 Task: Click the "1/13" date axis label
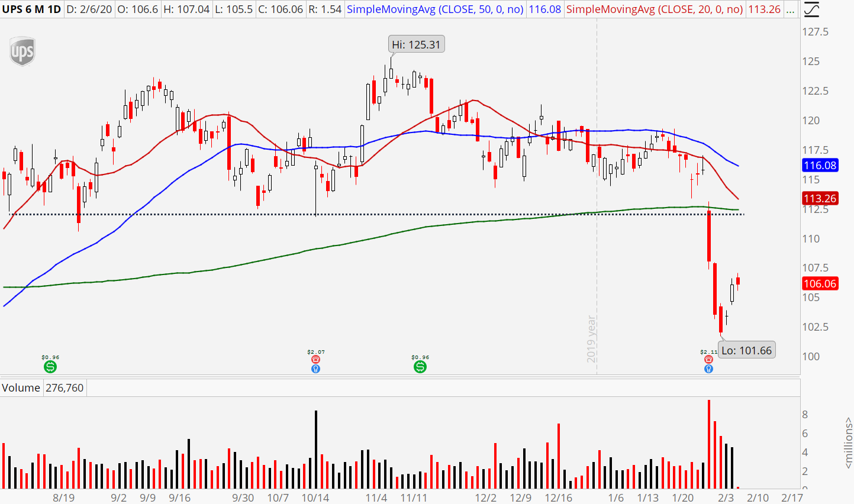[x=648, y=497]
